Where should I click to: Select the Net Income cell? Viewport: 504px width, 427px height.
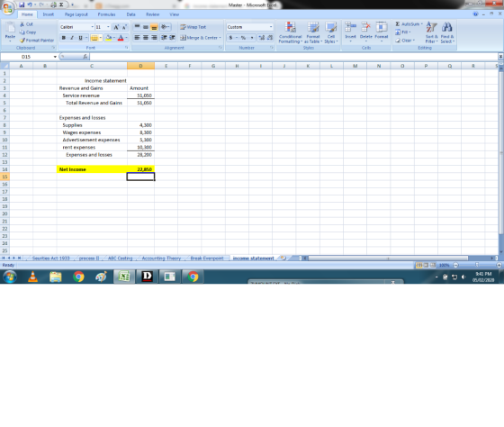pos(92,169)
